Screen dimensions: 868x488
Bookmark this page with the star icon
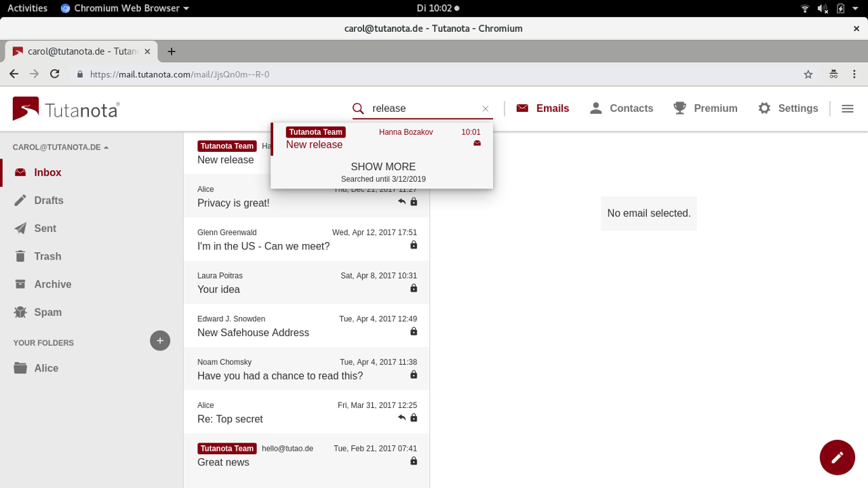[808, 75]
